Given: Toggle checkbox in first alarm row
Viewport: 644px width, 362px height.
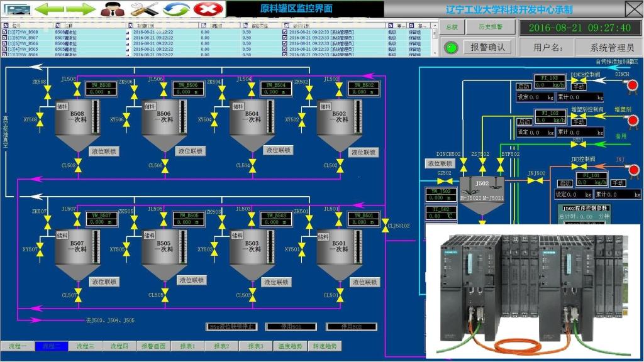Looking at the screenshot, I should (x=285, y=31).
